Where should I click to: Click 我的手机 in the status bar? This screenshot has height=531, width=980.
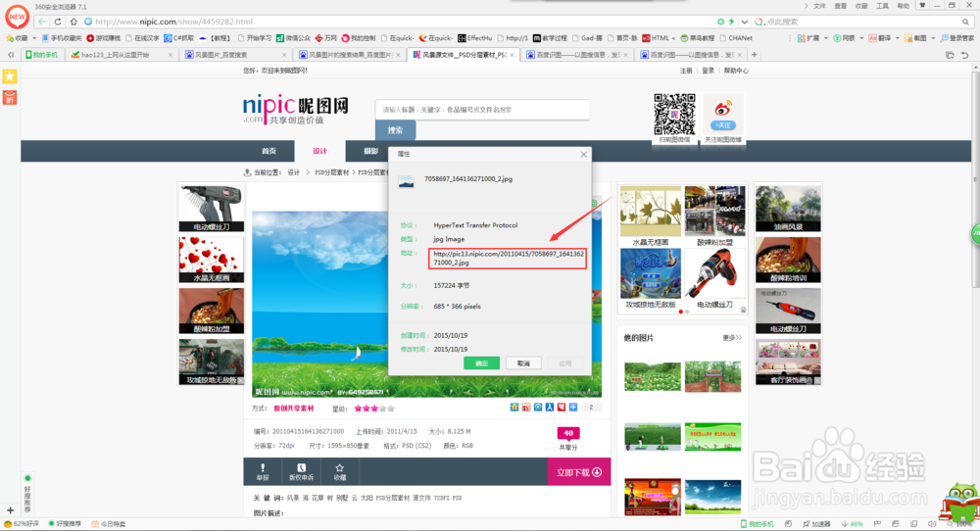[757, 524]
